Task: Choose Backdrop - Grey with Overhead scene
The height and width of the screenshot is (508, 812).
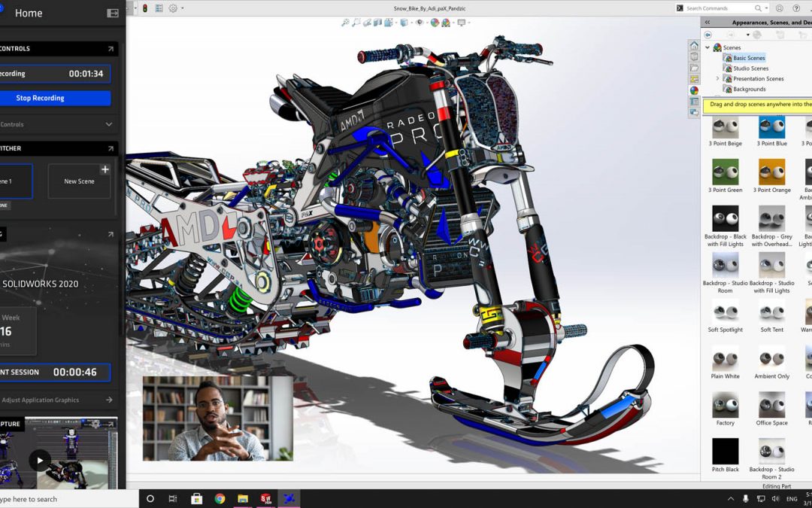Action: pos(771,227)
